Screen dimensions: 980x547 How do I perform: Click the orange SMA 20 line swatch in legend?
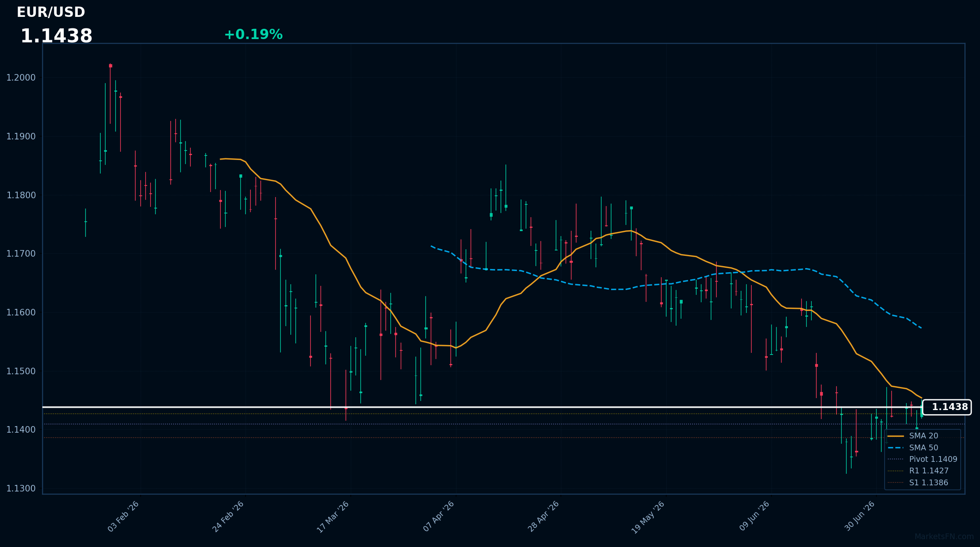coord(896,436)
